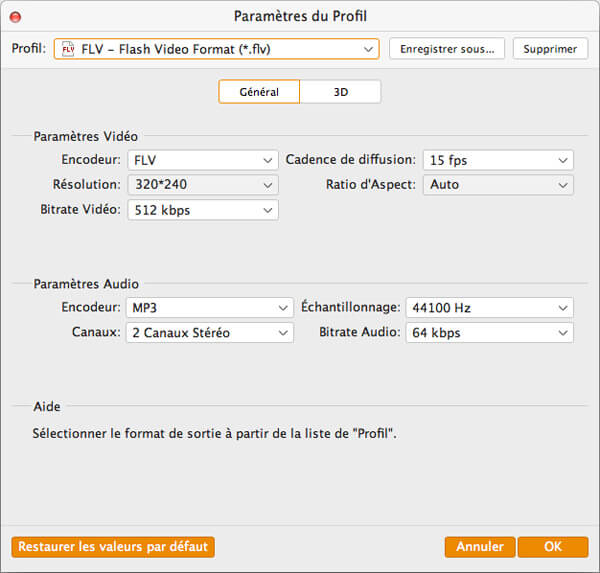Open the audio Encodeur MP3 dropdown
Viewport: 600px width, 573px height.
209,308
